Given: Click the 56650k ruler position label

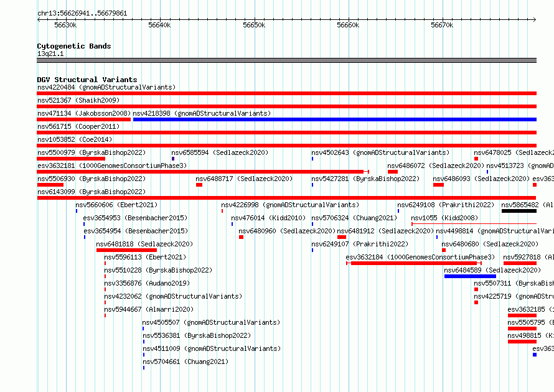Looking at the screenshot, I should (254, 25).
